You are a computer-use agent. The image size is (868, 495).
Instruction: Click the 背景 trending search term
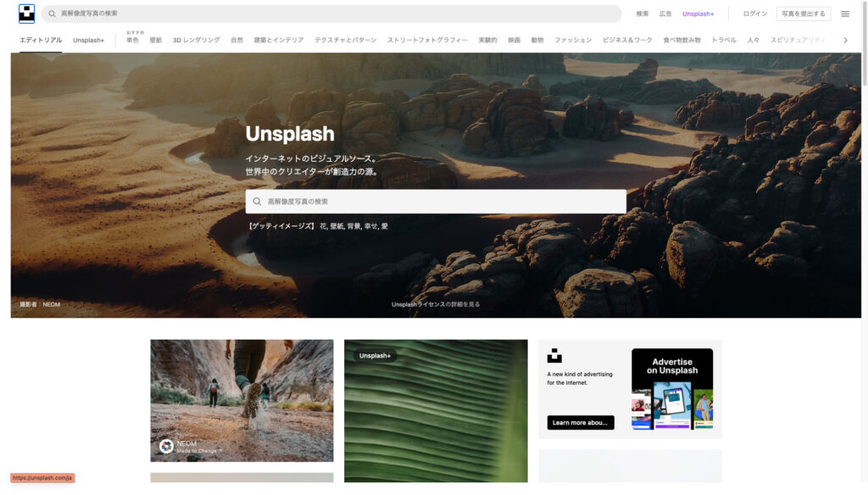pos(353,226)
